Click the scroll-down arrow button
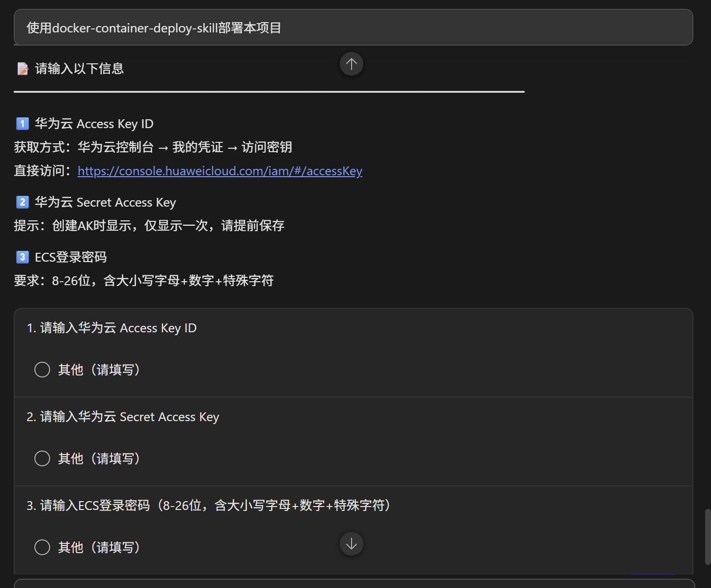Image resolution: width=711 pixels, height=588 pixels. click(x=352, y=544)
